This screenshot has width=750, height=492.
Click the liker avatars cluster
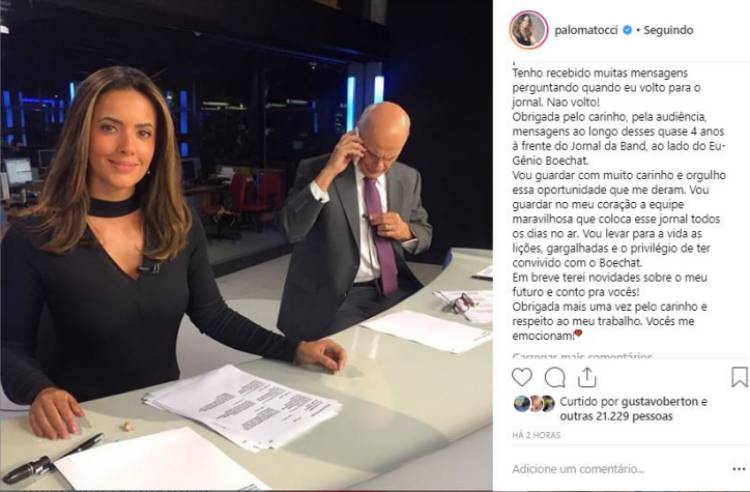point(534,403)
